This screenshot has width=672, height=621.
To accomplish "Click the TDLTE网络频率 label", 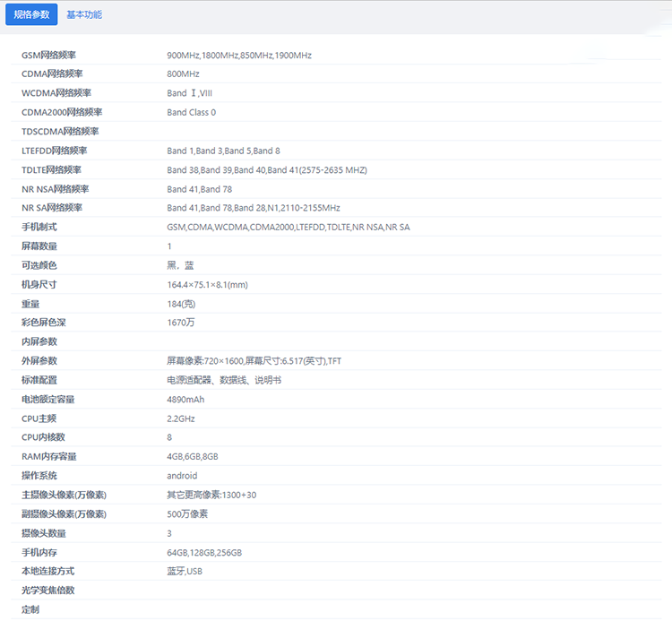I will pos(51,169).
